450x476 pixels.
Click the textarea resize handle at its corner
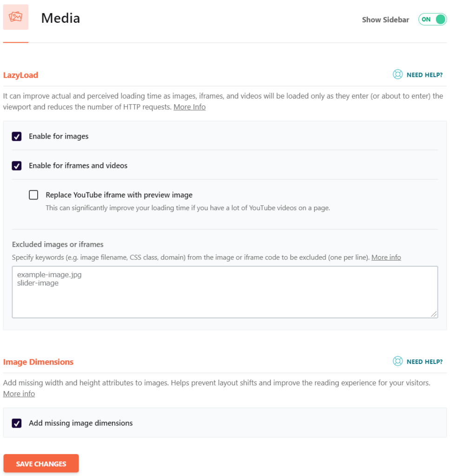point(434,315)
